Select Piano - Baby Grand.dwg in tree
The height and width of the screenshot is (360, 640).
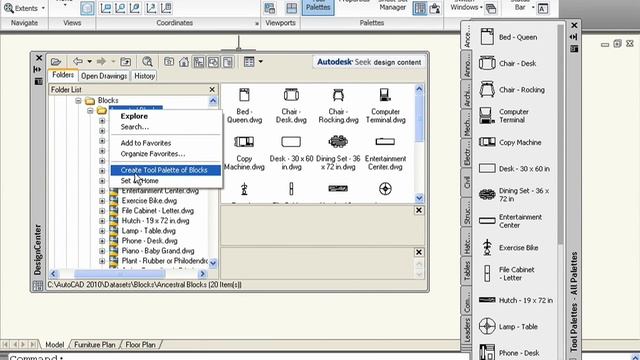[158, 251]
